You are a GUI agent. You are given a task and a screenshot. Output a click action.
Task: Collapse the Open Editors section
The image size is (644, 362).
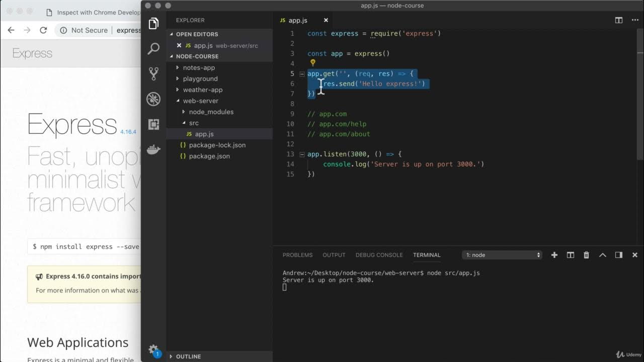[172, 34]
